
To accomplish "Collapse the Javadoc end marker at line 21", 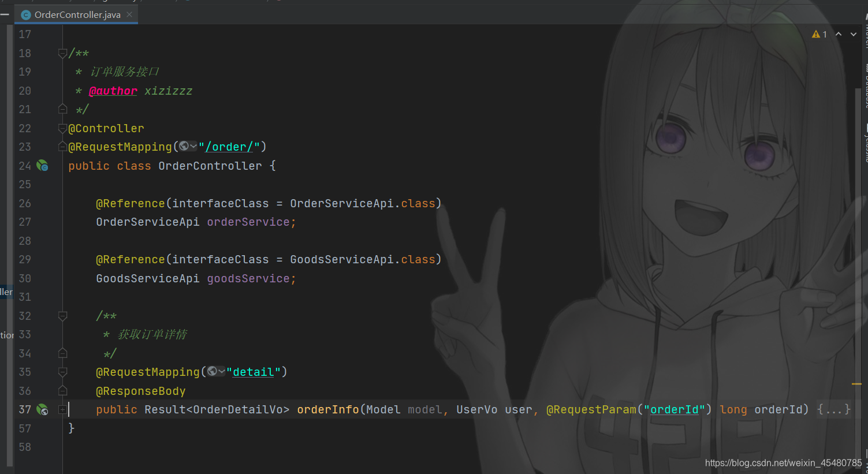I will [x=62, y=109].
